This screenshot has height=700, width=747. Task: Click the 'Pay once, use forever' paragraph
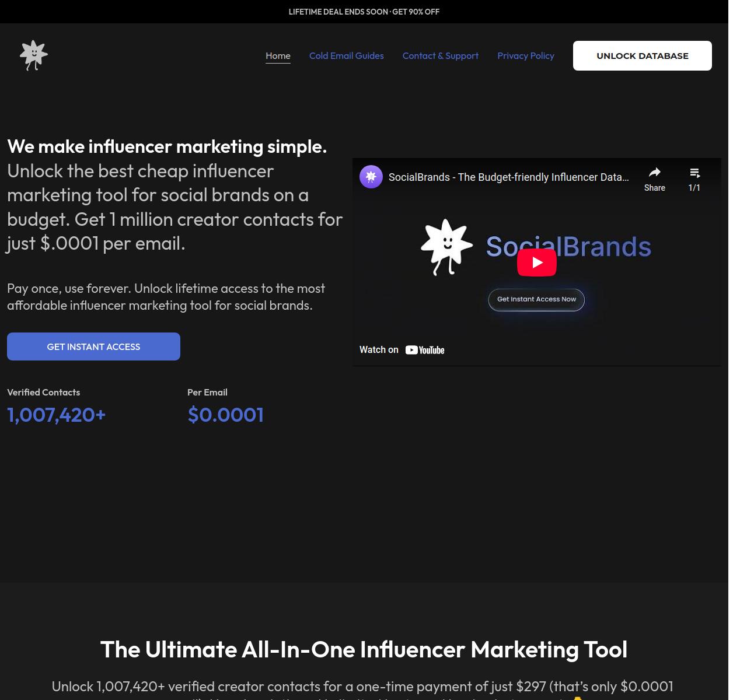(166, 296)
